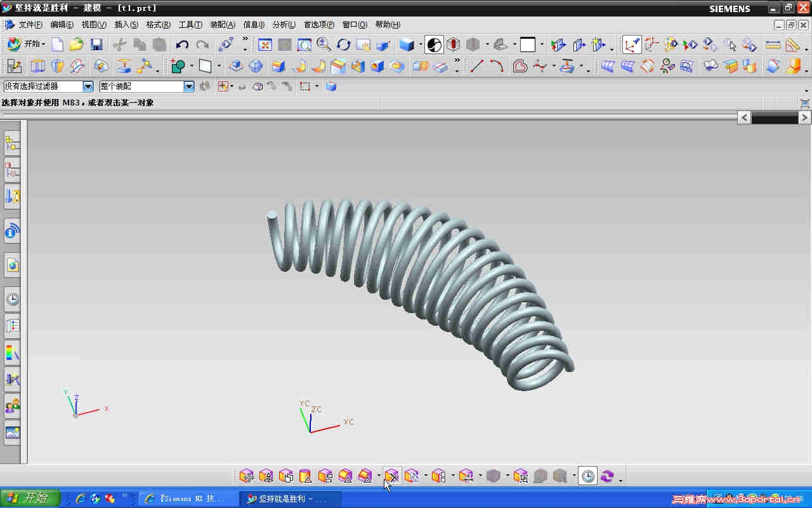Image resolution: width=812 pixels, height=508 pixels.
Task: Click the Windows 开始 Start button
Action: tap(30, 498)
